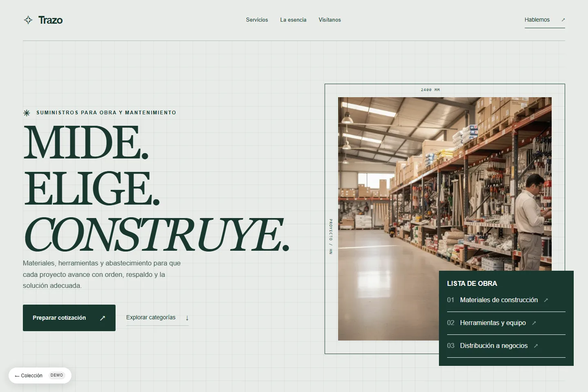This screenshot has width=588, height=392.
Task: Go to La esencia section
Action: click(293, 20)
